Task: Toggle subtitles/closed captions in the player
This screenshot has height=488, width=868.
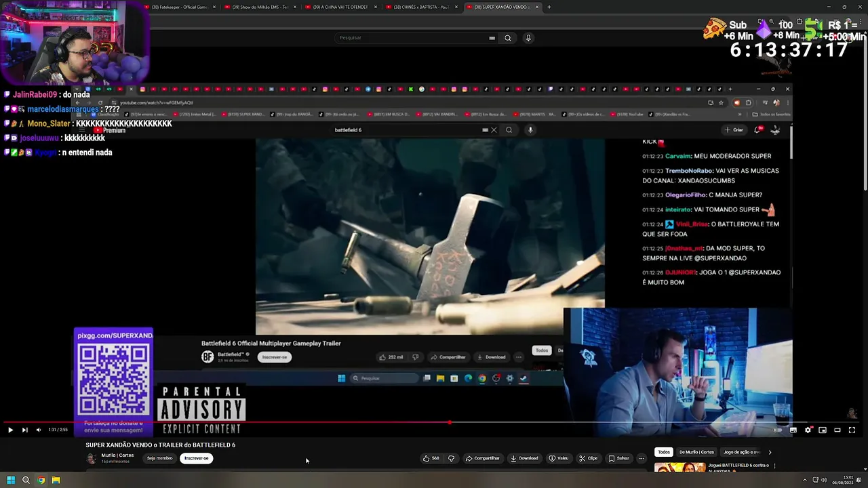Action: 793,430
